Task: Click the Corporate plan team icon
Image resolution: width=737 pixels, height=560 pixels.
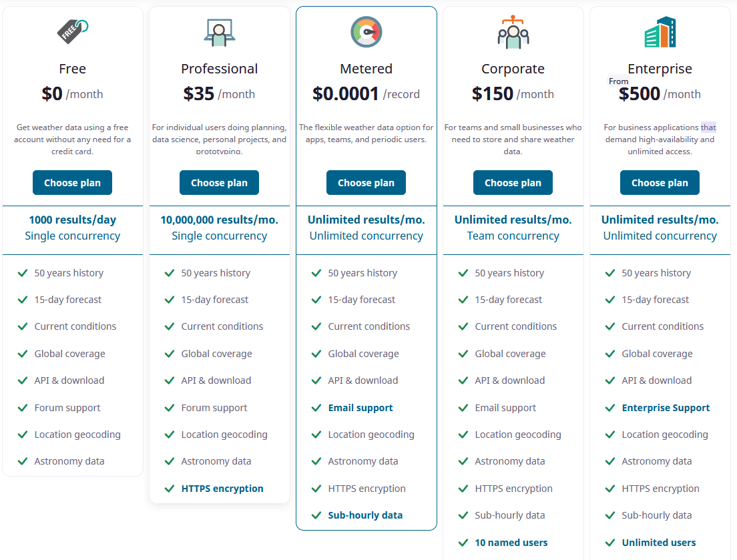Action: pyautogui.click(x=513, y=32)
